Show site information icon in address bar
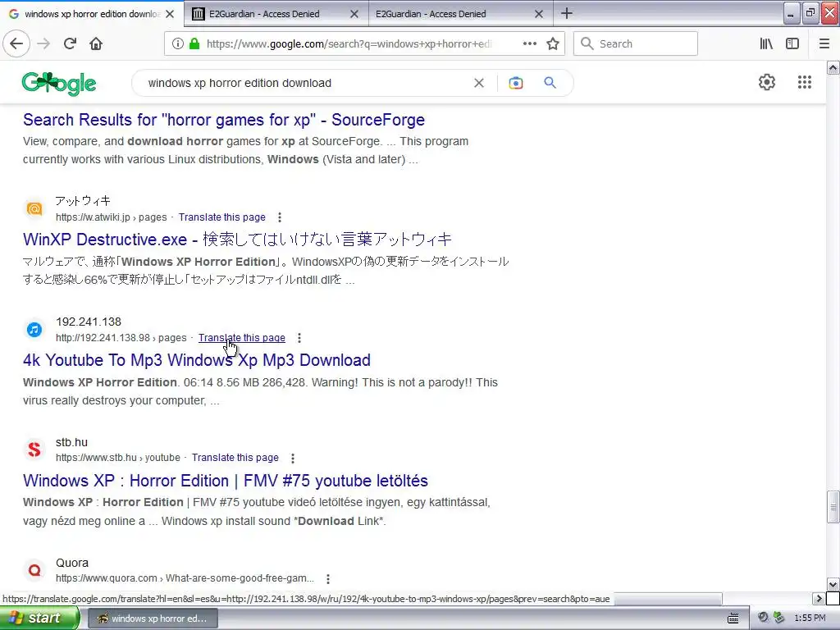840x630 pixels. [177, 43]
